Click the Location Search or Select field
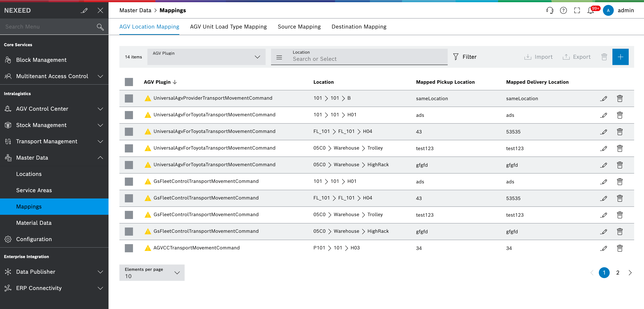This screenshot has width=644, height=309. click(x=359, y=57)
